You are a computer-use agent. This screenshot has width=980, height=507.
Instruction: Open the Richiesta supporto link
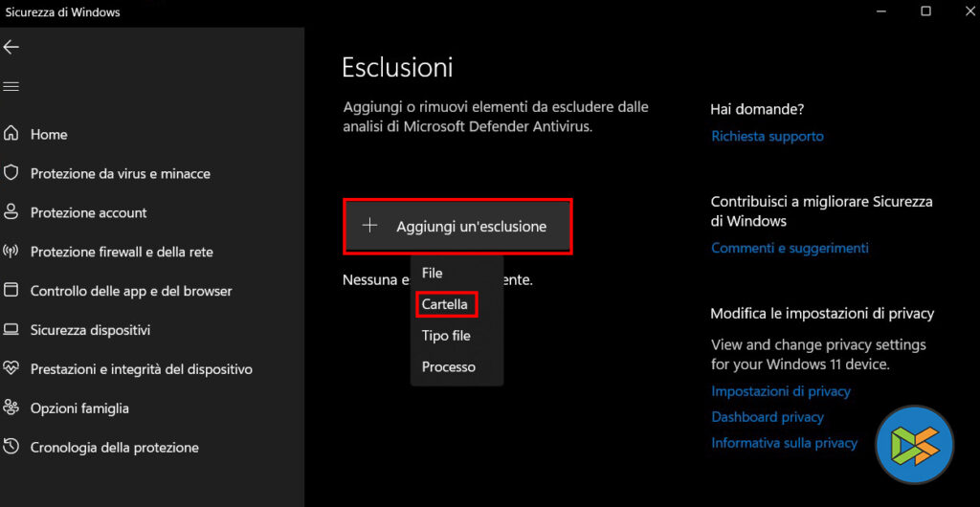pos(768,137)
